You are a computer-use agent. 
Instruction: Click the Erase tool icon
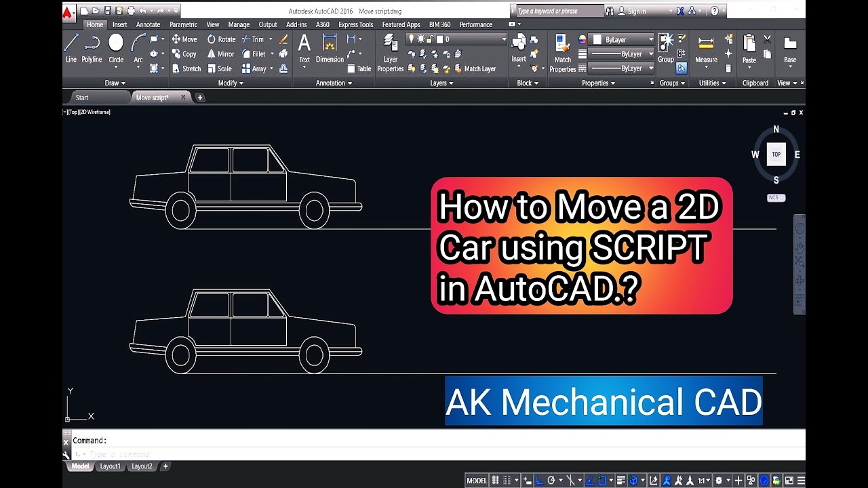pyautogui.click(x=283, y=39)
